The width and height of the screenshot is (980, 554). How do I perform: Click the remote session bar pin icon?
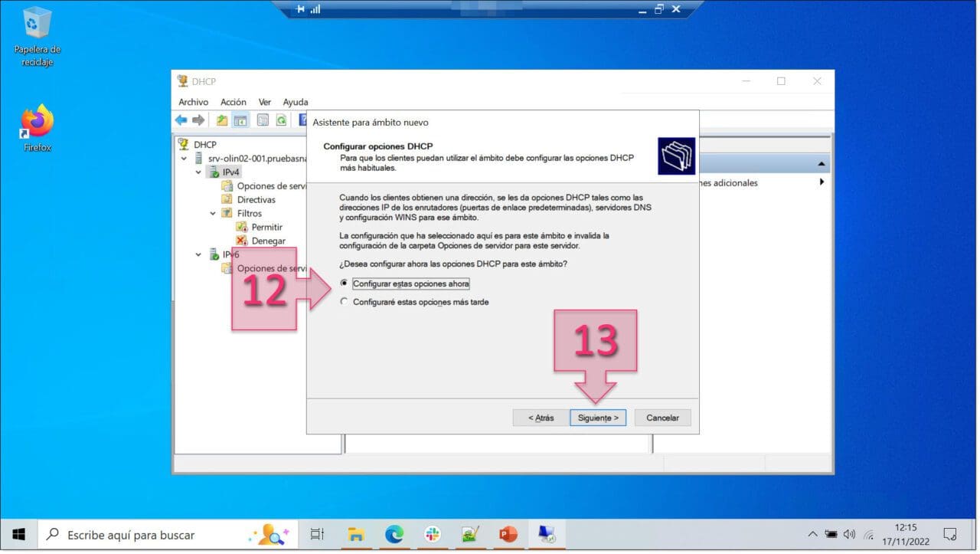pos(300,9)
